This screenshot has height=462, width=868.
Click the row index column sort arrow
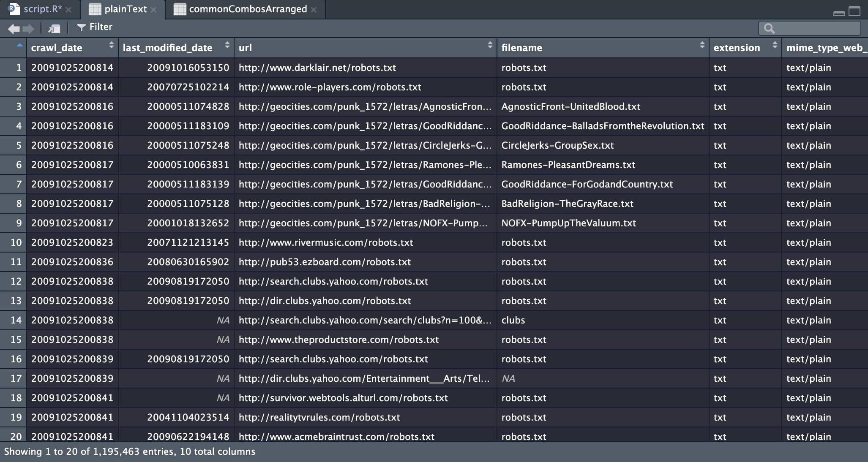click(x=19, y=45)
